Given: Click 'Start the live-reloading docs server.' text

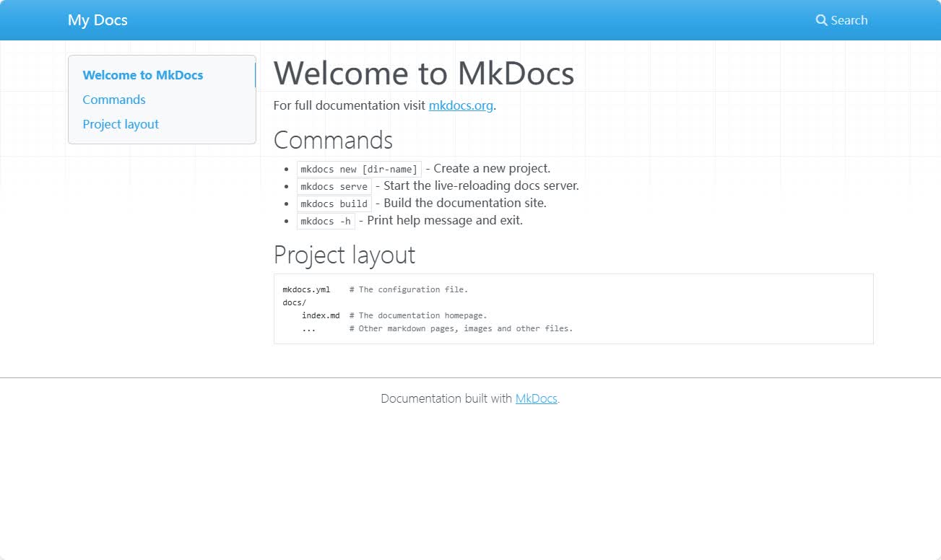Looking at the screenshot, I should pos(481,185).
